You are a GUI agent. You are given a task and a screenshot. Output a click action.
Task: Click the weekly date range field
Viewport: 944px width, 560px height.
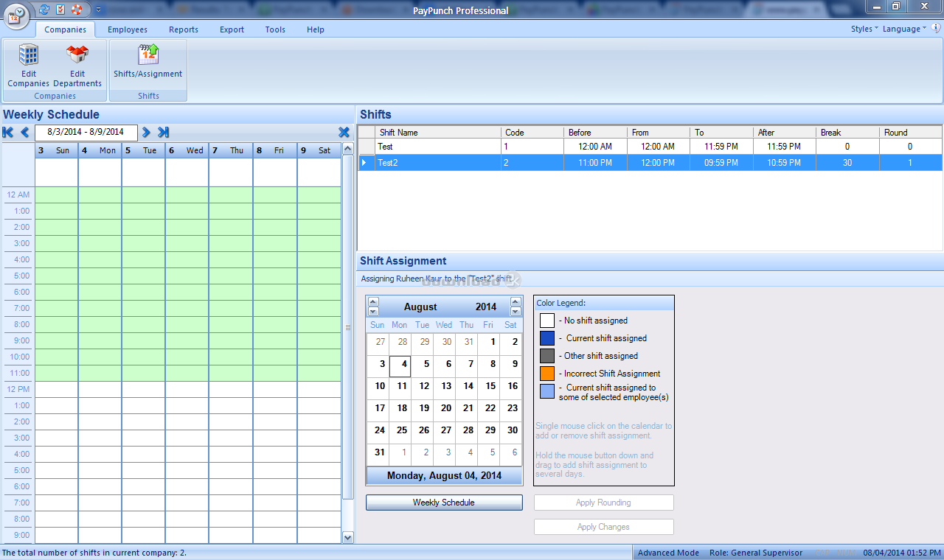tap(86, 133)
